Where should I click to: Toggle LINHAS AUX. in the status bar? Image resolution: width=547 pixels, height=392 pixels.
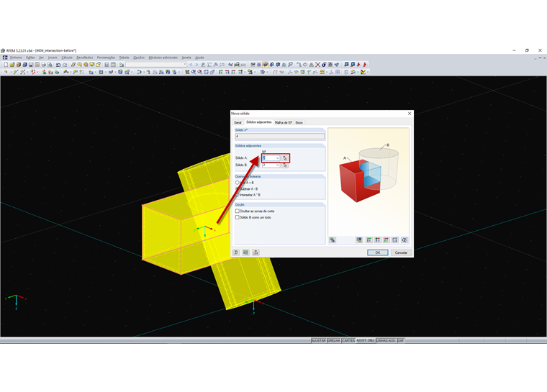[x=386, y=340]
